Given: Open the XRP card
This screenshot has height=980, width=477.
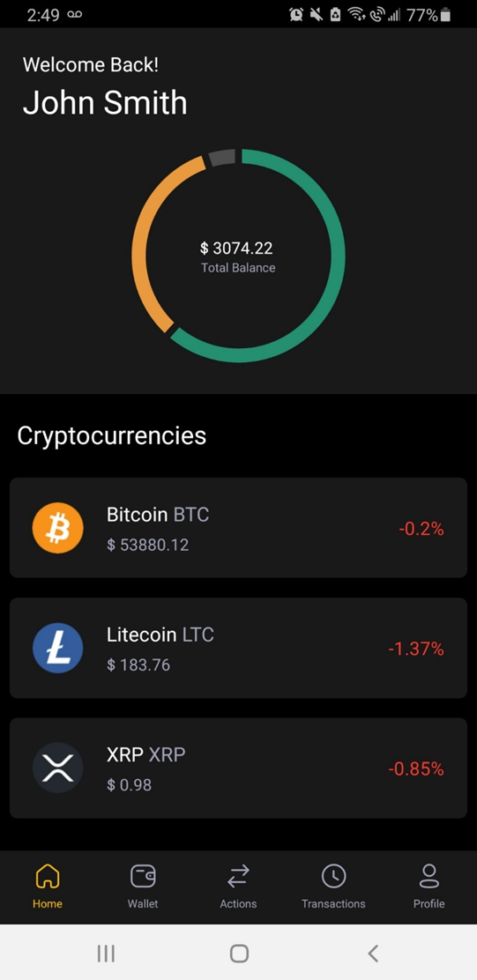Looking at the screenshot, I should [x=238, y=768].
